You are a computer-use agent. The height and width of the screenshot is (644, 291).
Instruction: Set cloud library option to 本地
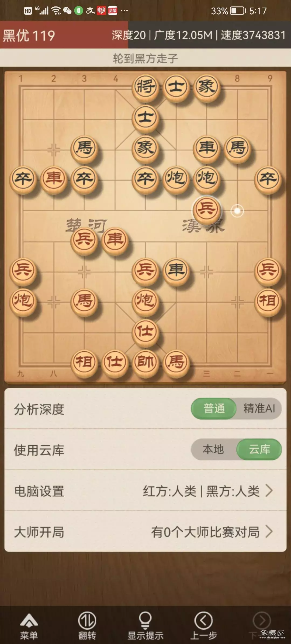[213, 449]
